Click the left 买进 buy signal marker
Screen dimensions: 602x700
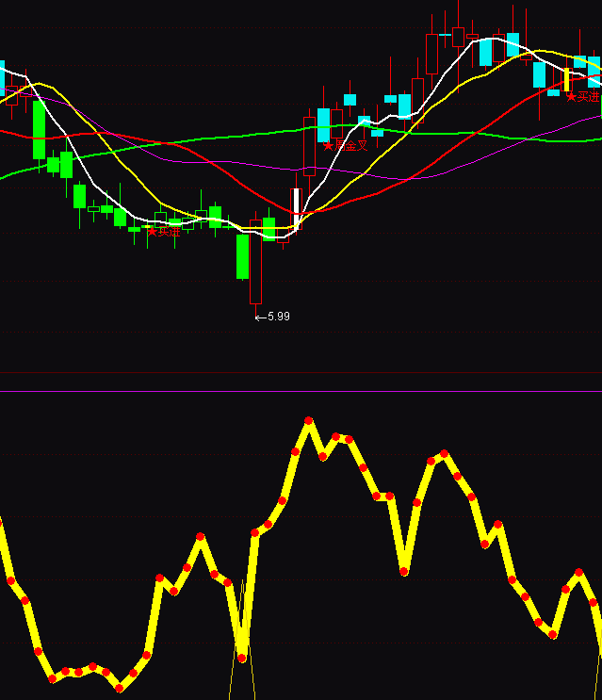[164, 232]
